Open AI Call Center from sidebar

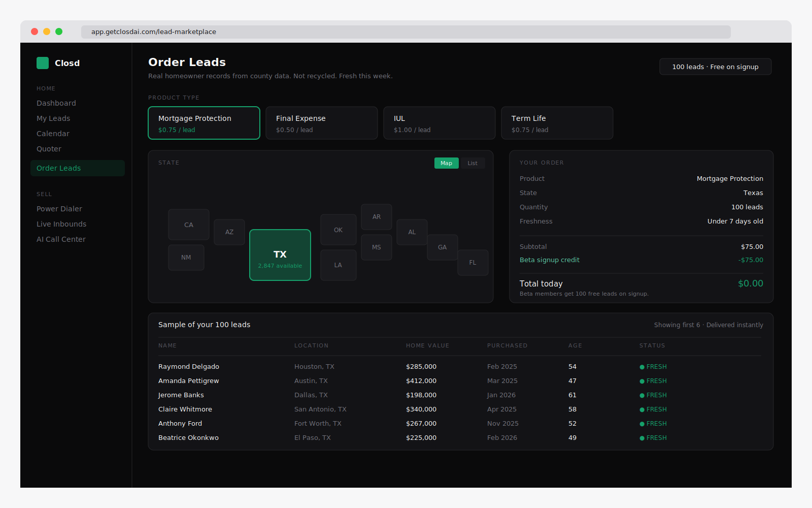[x=61, y=239]
